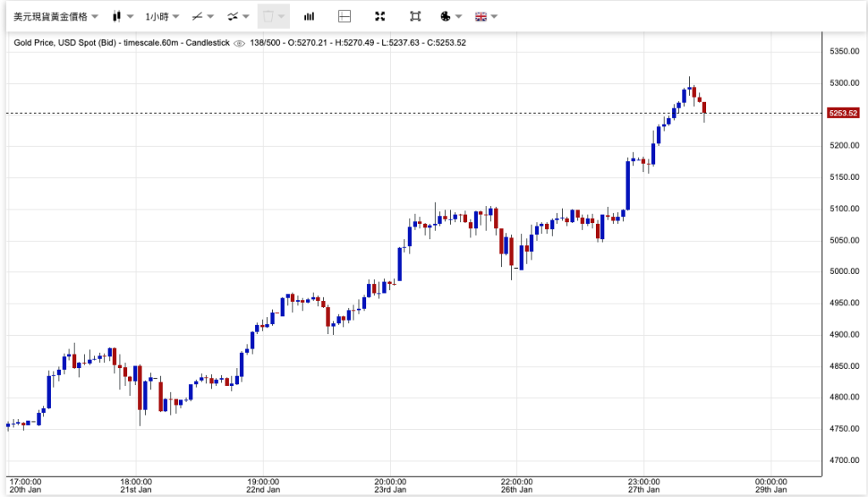Select the 20:00:00 23rd Jan axis label
This screenshot has width=868, height=497.
click(x=390, y=484)
